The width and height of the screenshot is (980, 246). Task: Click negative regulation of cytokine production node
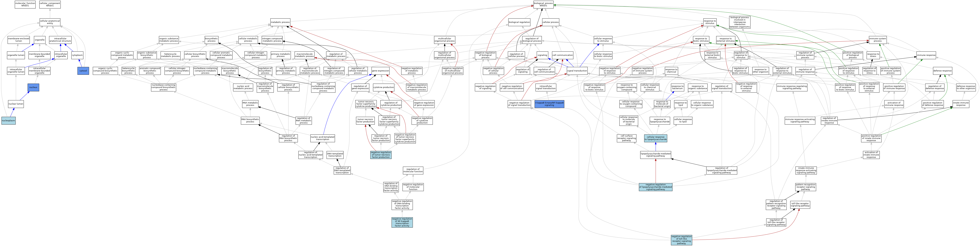coord(422,120)
